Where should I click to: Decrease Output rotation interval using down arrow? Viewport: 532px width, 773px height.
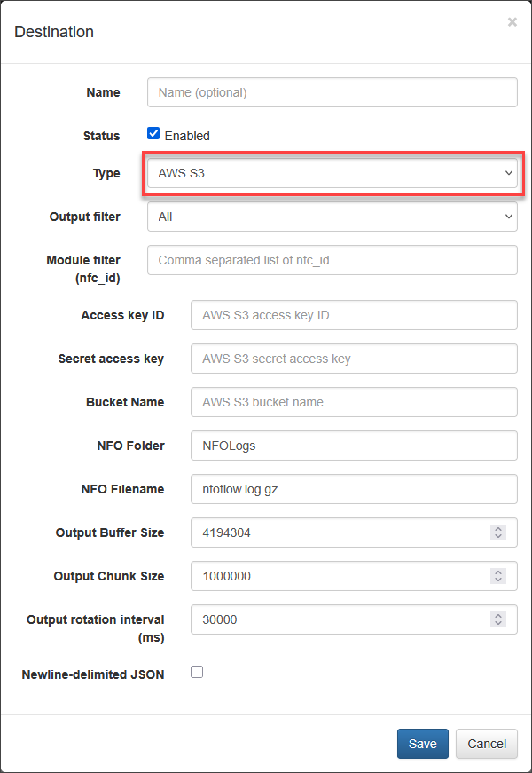498,623
